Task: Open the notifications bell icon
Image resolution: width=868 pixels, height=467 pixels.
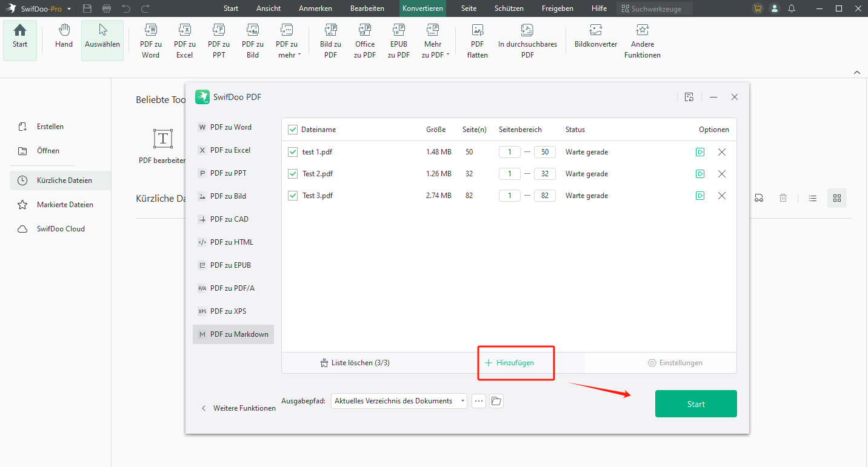Action: point(792,8)
